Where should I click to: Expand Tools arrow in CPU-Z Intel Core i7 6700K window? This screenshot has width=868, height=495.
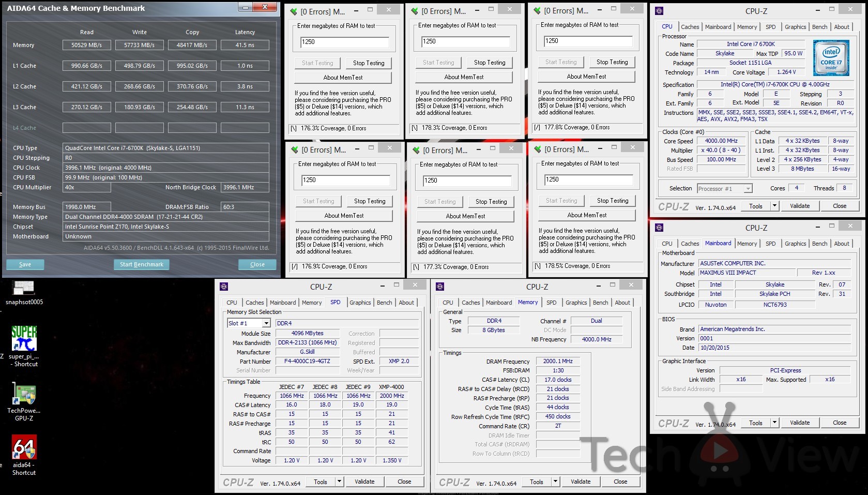tap(774, 206)
